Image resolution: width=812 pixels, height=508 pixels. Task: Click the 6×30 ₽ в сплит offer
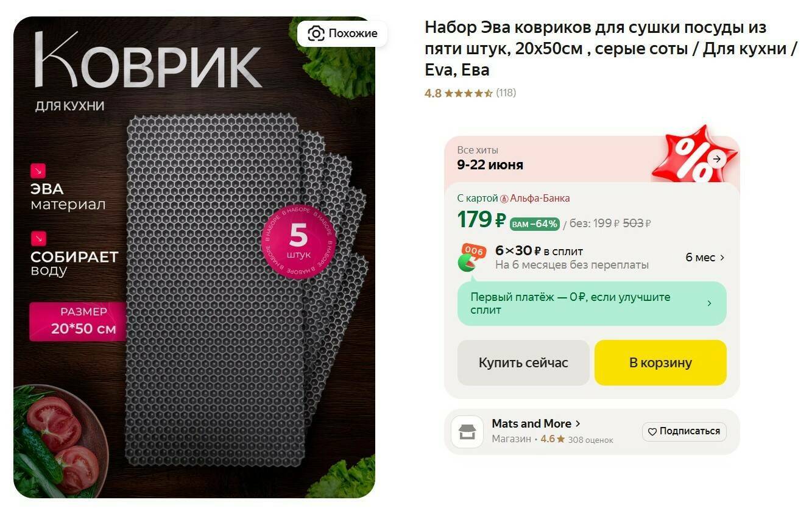pos(539,251)
